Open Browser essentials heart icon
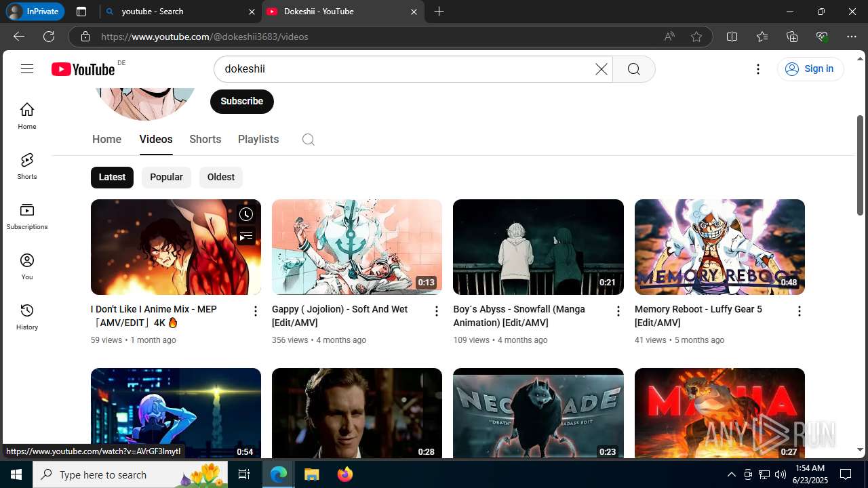This screenshot has height=488, width=868. point(822,37)
